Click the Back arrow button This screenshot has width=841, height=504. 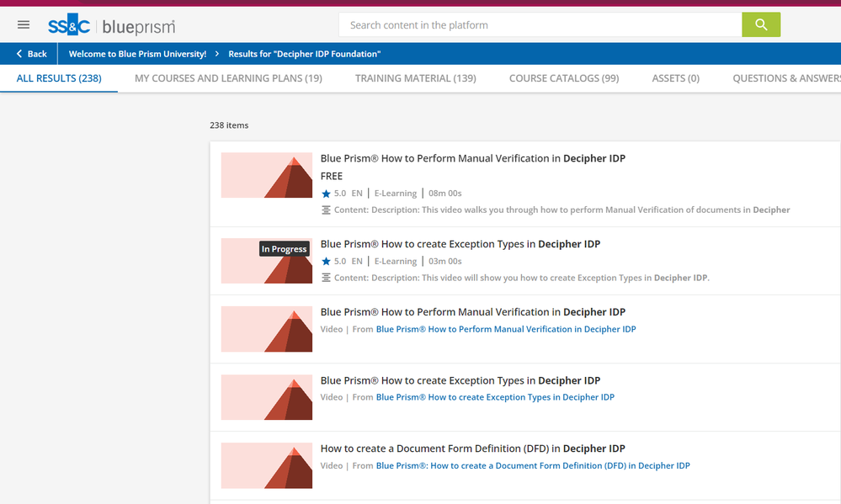30,54
